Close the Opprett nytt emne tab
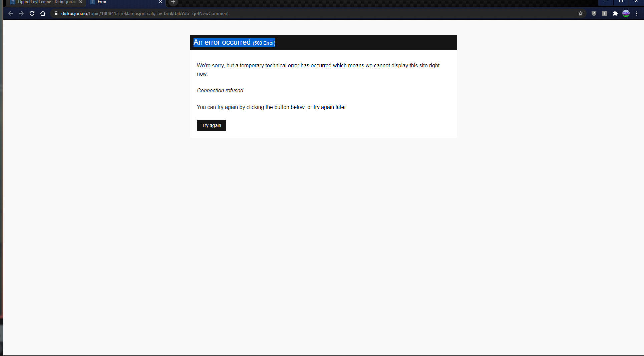644x356 pixels. 81,2
